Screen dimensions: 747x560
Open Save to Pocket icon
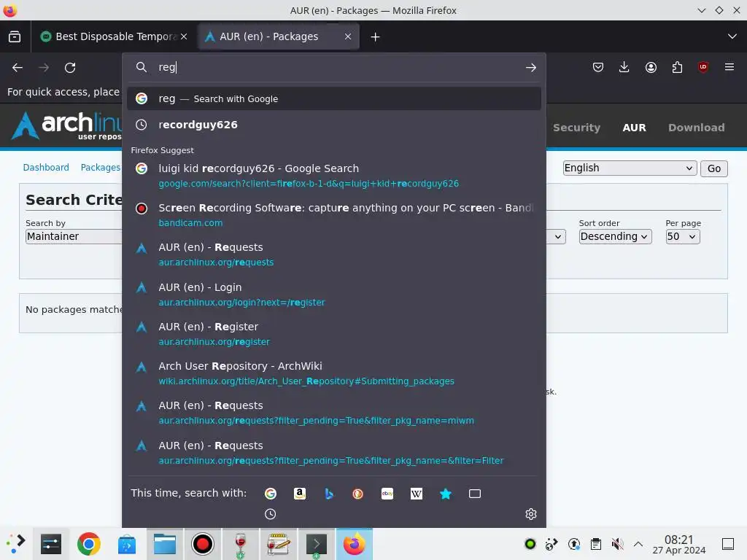click(598, 68)
